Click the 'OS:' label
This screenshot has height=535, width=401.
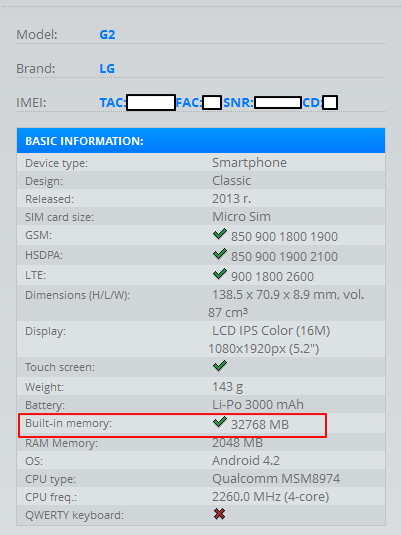[34, 461]
